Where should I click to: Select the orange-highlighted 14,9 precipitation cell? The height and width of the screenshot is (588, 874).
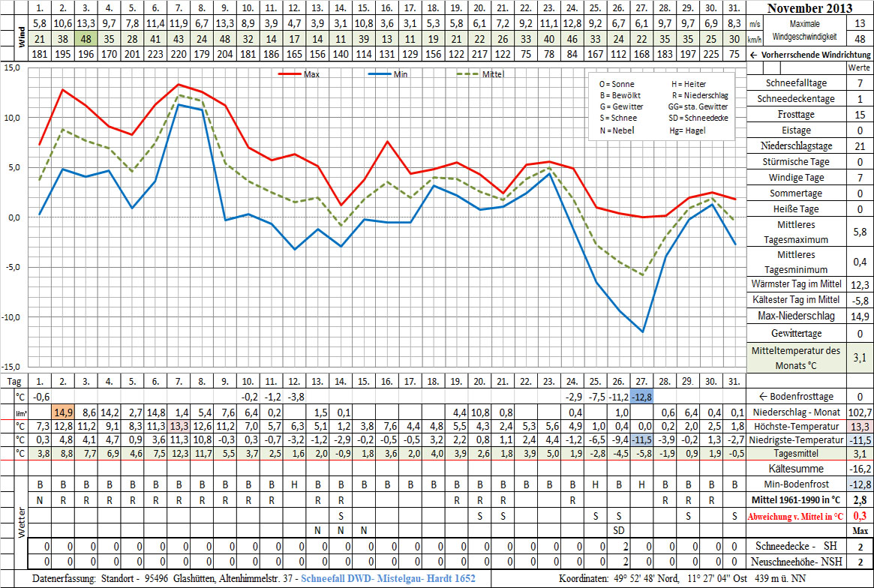pyautogui.click(x=62, y=412)
